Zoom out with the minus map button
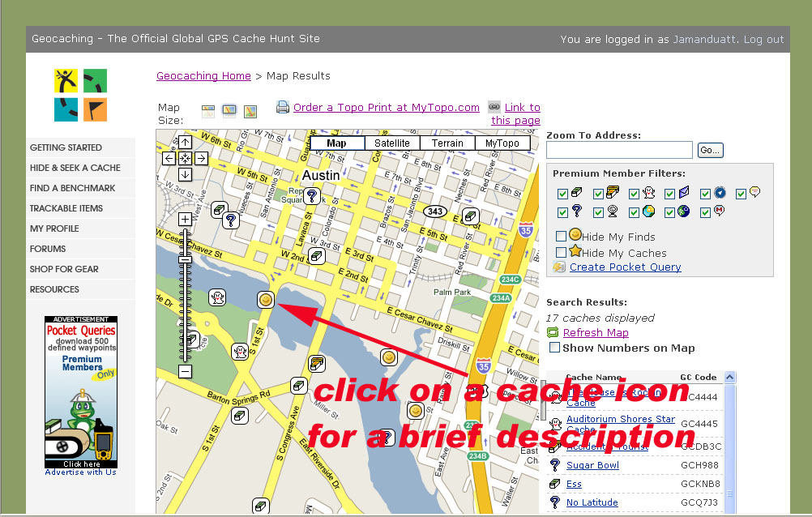 pos(185,371)
